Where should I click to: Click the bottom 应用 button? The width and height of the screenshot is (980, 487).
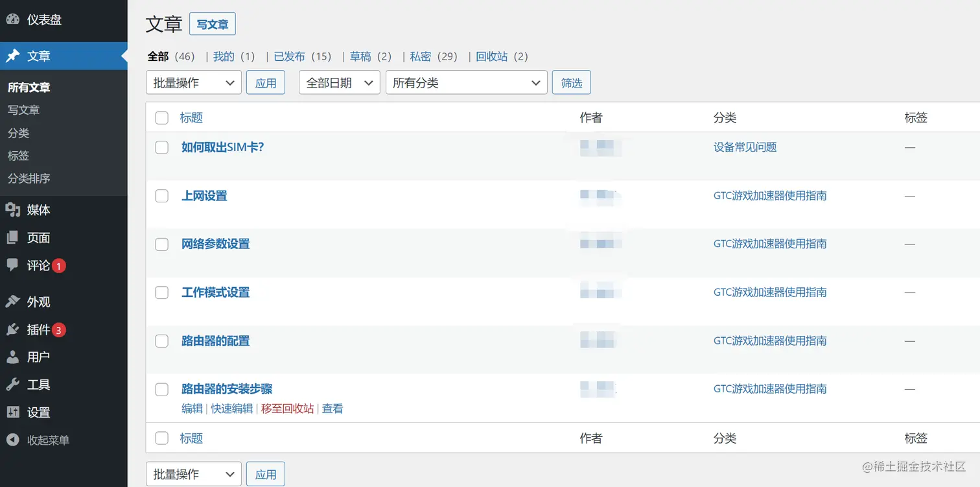pos(266,474)
